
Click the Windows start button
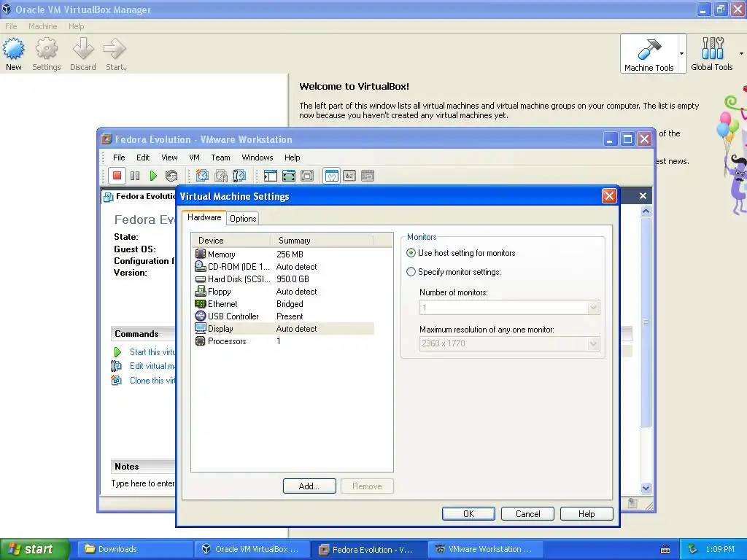pos(34,550)
